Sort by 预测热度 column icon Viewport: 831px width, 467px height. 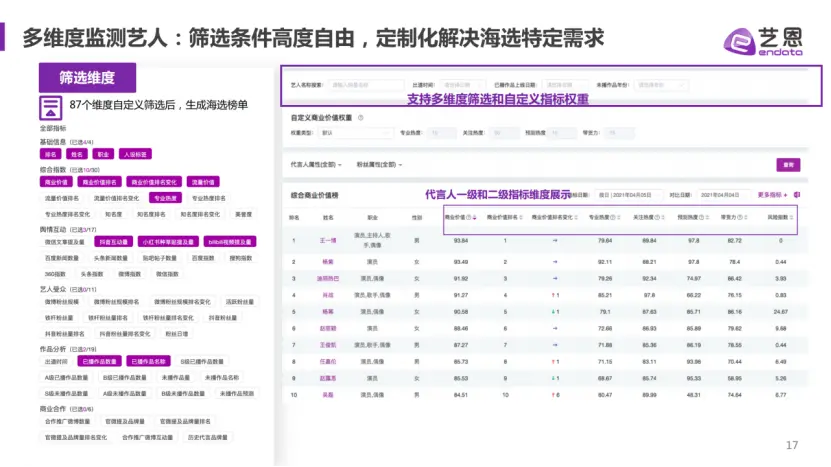click(x=708, y=217)
